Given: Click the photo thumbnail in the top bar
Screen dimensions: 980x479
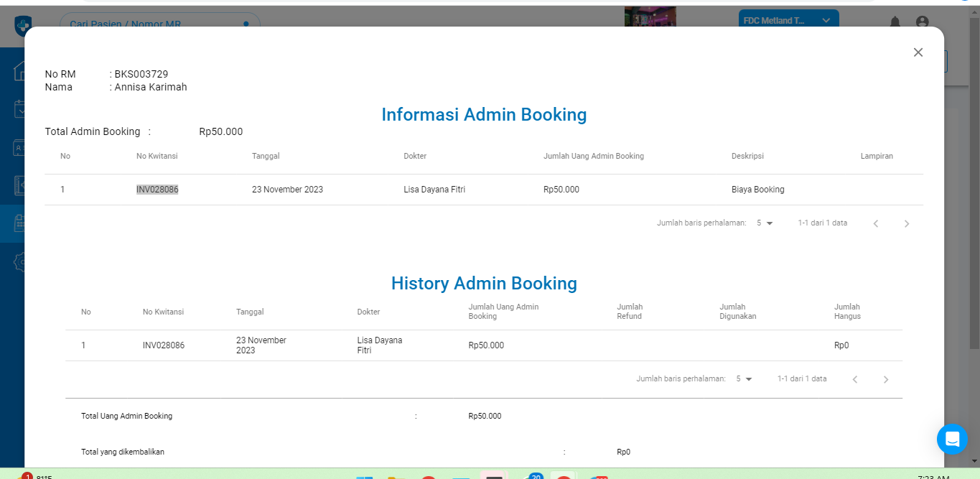Looking at the screenshot, I should point(650,17).
